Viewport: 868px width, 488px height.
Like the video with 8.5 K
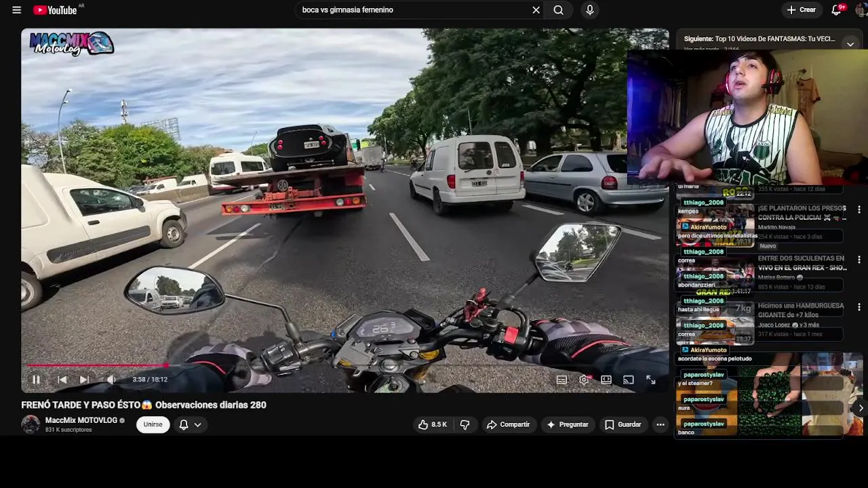[432, 424]
